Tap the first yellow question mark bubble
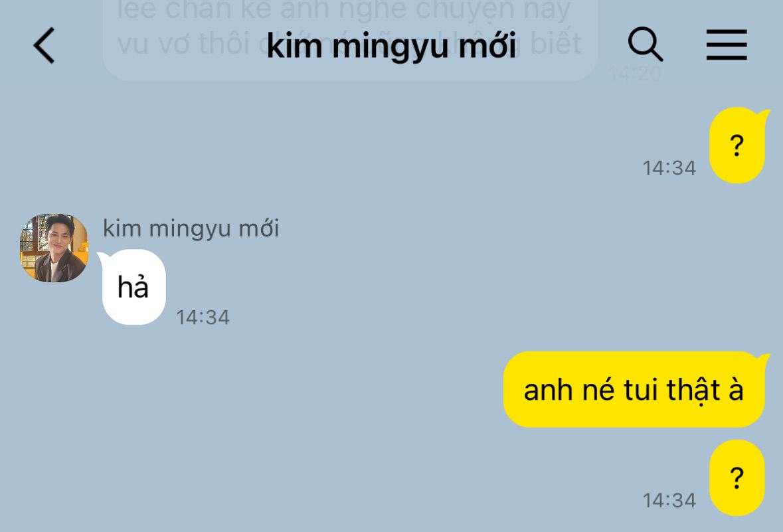Viewport: 783px width, 532px height. (737, 145)
